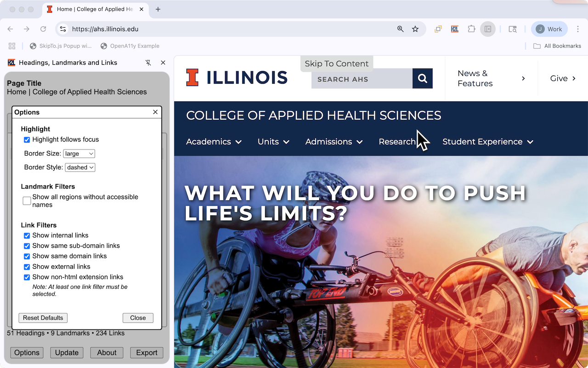The height and width of the screenshot is (368, 588).
Task: Click the browser back arrow
Action: (x=11, y=29)
